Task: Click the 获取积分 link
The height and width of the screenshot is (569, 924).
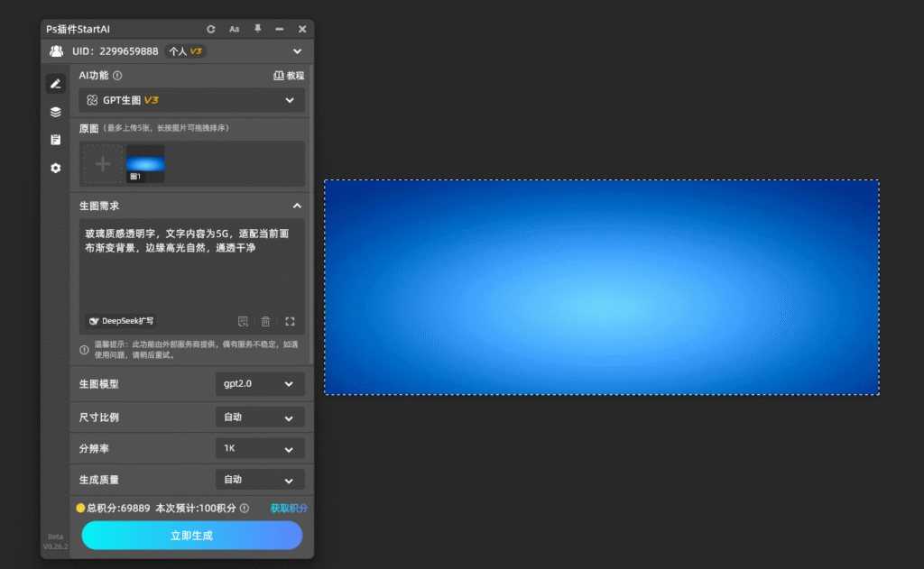Action: pos(289,508)
